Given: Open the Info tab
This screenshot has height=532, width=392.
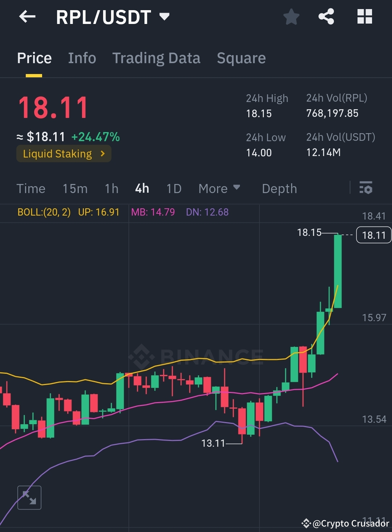Looking at the screenshot, I should tap(82, 58).
